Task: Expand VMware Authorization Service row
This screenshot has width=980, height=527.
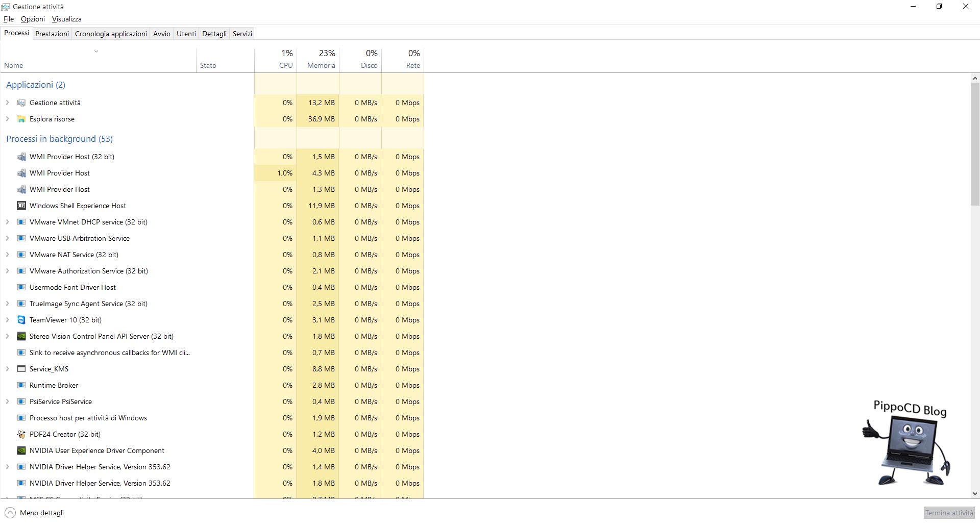Action: [x=7, y=271]
